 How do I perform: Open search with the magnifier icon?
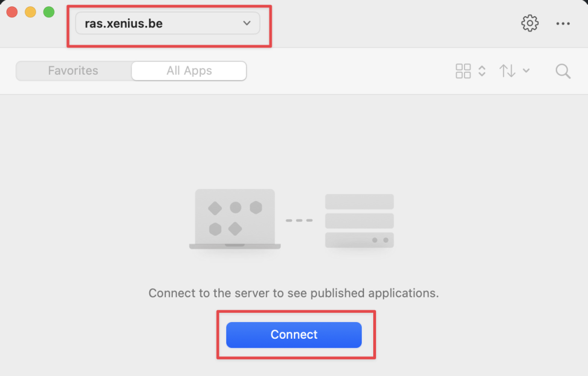pos(563,71)
